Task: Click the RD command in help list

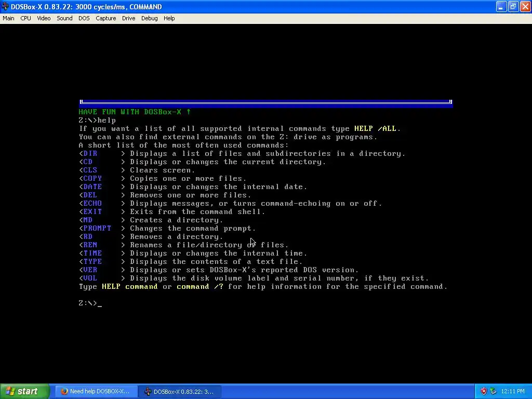Action: (x=88, y=236)
